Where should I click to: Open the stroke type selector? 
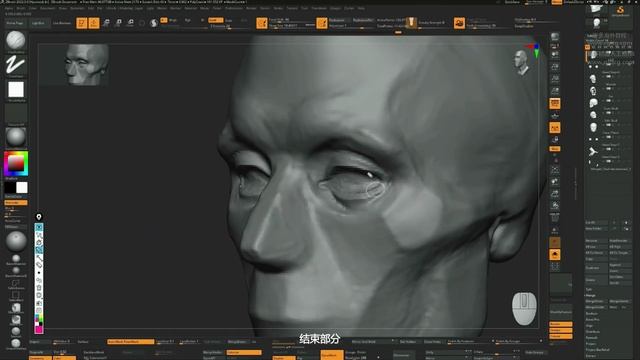point(16,65)
